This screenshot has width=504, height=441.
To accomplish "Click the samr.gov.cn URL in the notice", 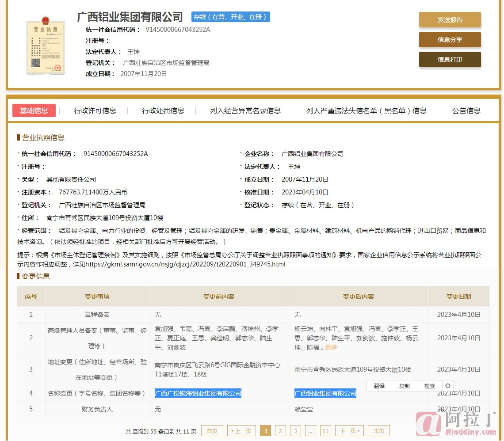I will point(186,264).
